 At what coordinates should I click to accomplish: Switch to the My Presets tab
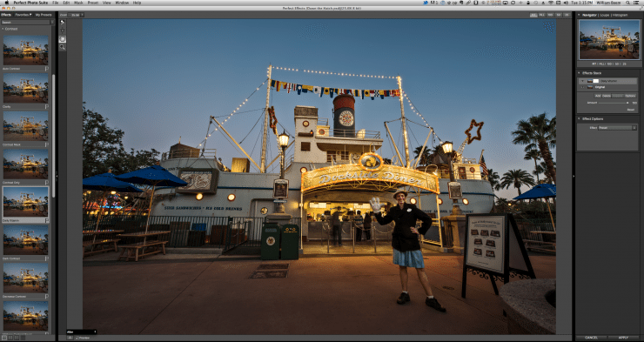44,15
